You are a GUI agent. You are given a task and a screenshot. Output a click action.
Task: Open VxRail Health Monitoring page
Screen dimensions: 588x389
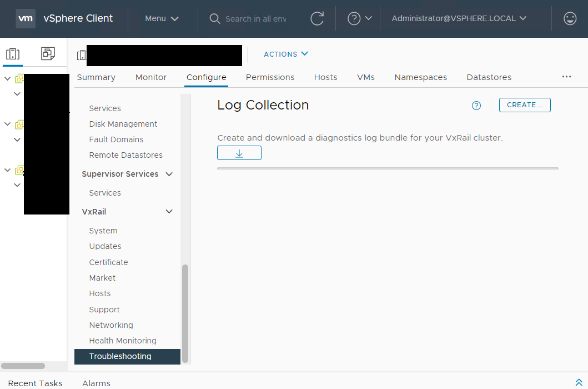[x=123, y=341]
